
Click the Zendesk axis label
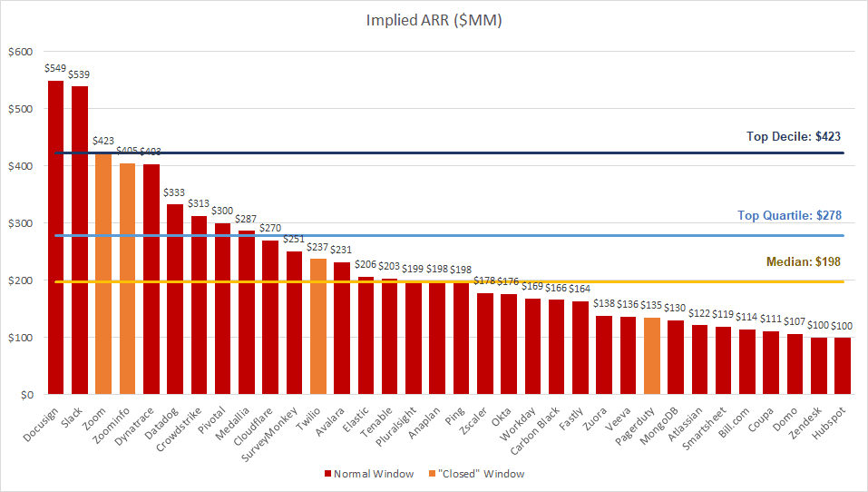click(x=805, y=423)
